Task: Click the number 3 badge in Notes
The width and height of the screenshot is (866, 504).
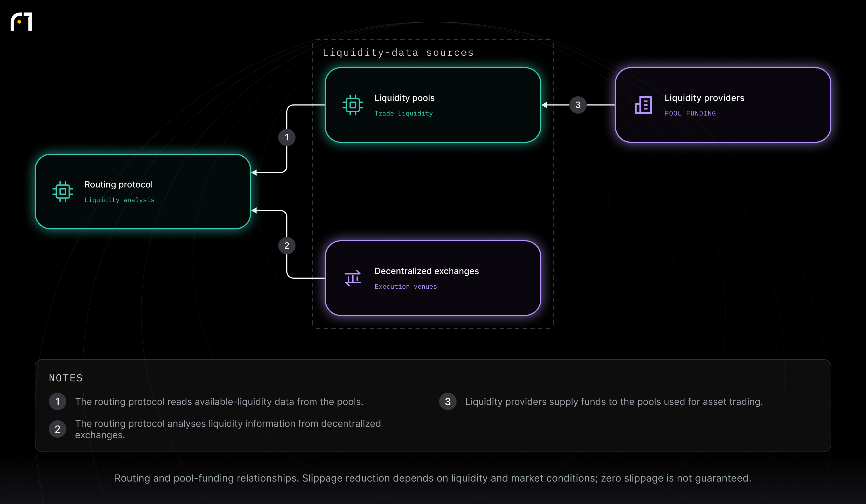Action: click(x=447, y=401)
